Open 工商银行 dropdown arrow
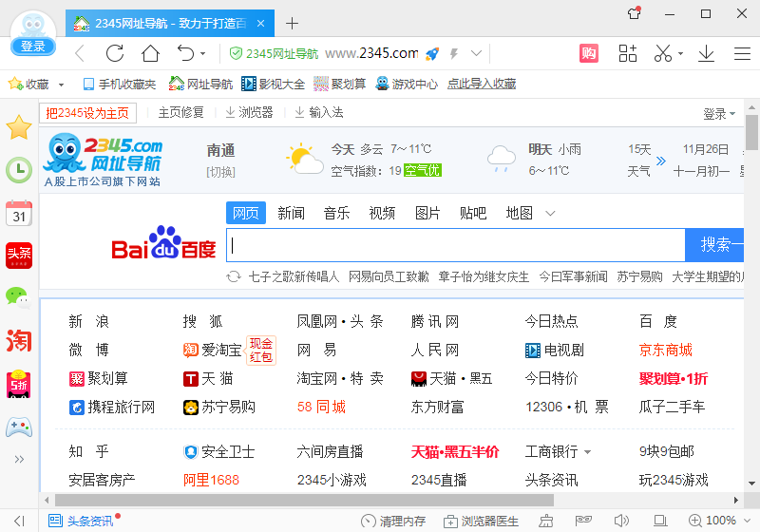 tap(587, 452)
